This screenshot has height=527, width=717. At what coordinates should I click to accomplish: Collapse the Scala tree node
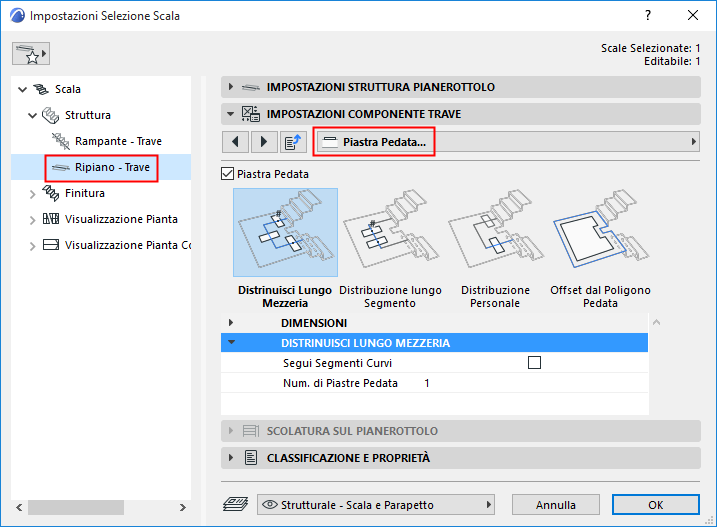(22, 90)
